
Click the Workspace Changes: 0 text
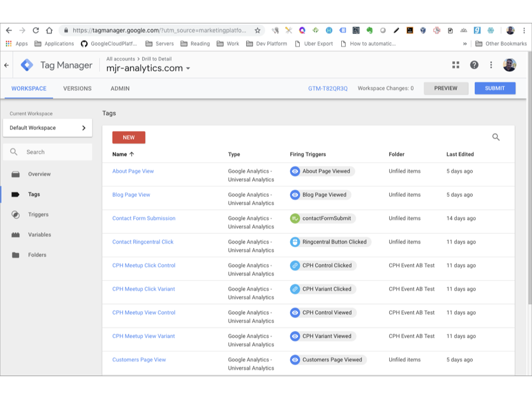pos(386,88)
